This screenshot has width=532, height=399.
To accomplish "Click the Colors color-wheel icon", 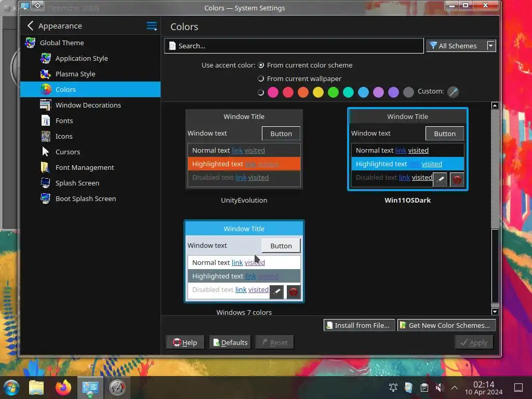I will pos(46,89).
